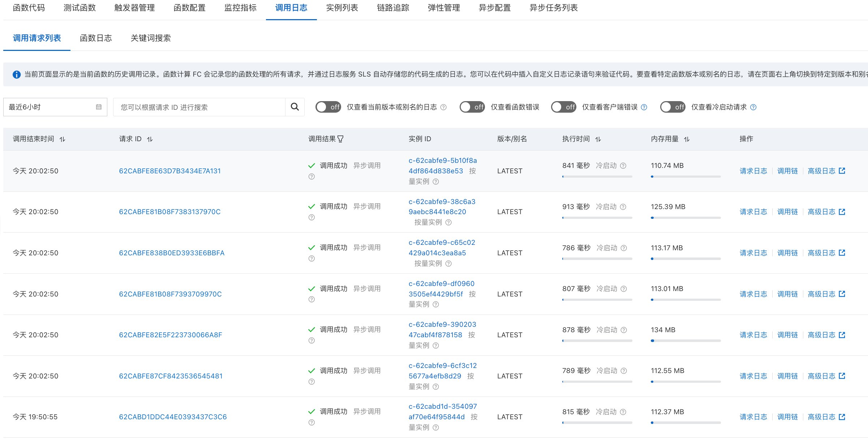This screenshot has height=442, width=868.
Task: Click execution time bar for 841 毫秒 row
Action: [597, 177]
